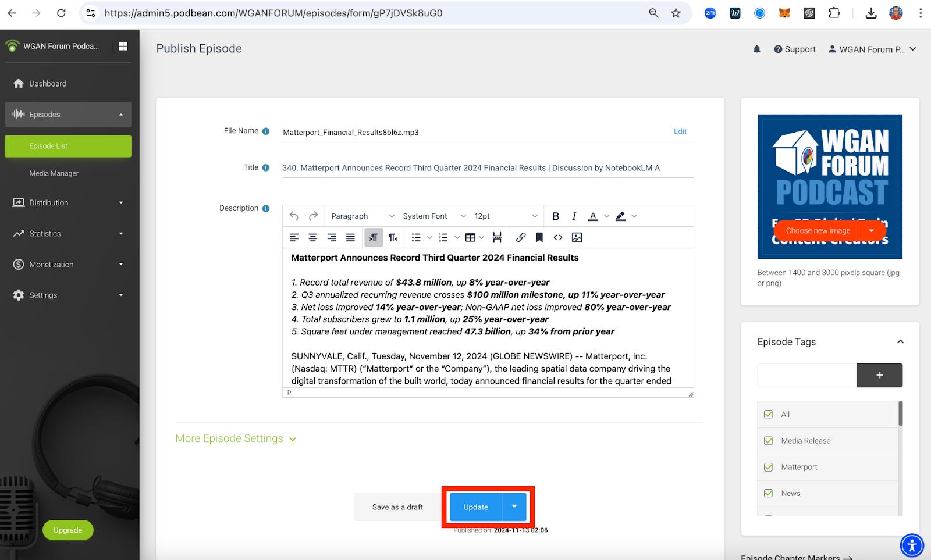Screen dimensions: 931x560
Task: Open the browser downloads
Action: (871, 13)
